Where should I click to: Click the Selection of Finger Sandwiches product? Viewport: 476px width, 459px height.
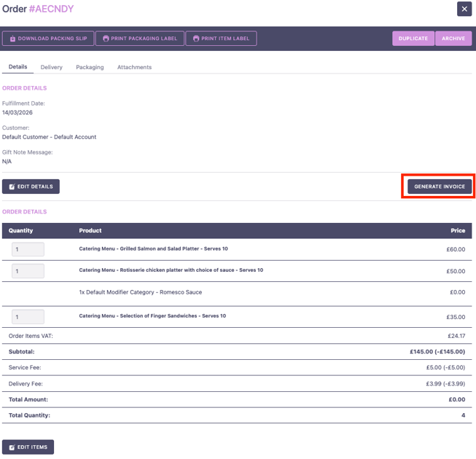(152, 316)
